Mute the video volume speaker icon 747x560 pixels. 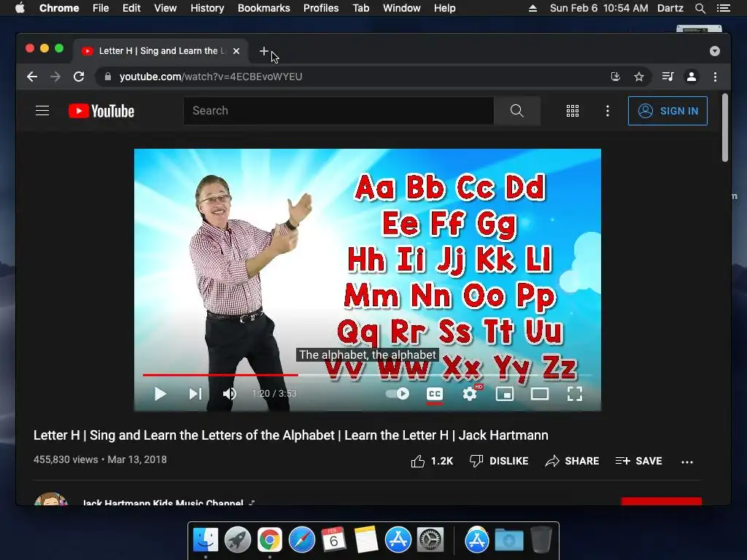point(230,394)
